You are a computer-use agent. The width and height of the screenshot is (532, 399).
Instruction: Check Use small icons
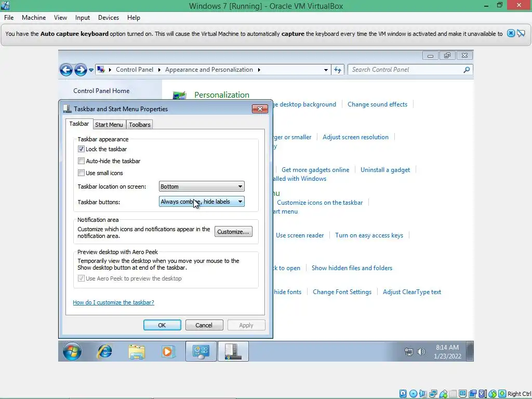point(81,172)
